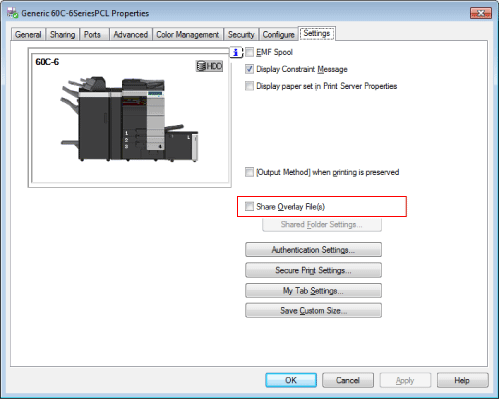Viewport: 500px width, 399px height.
Task: Click Save Custom Size button
Action: 313,310
